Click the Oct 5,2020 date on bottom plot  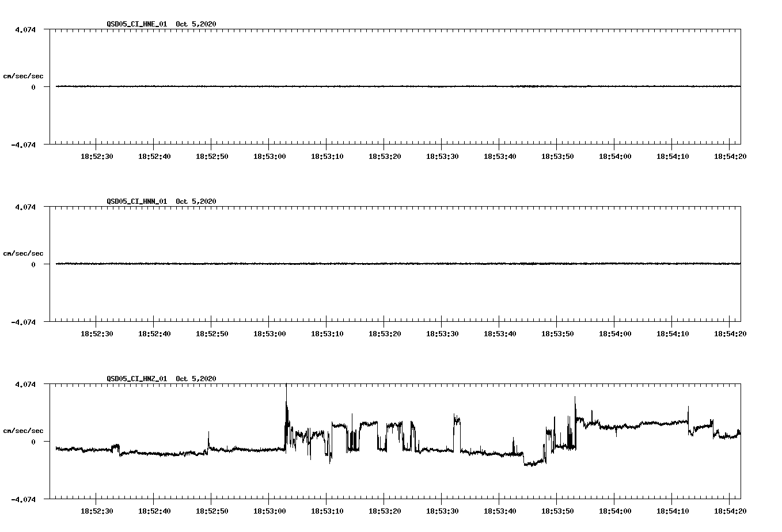tap(196, 379)
